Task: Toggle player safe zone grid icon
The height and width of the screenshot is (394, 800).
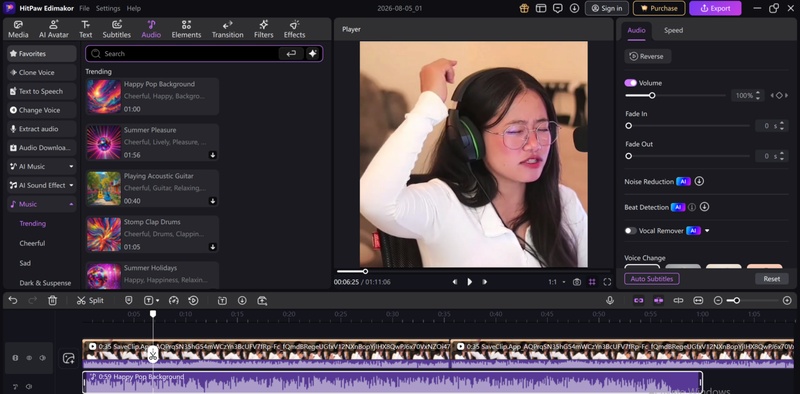Action: tap(592, 282)
